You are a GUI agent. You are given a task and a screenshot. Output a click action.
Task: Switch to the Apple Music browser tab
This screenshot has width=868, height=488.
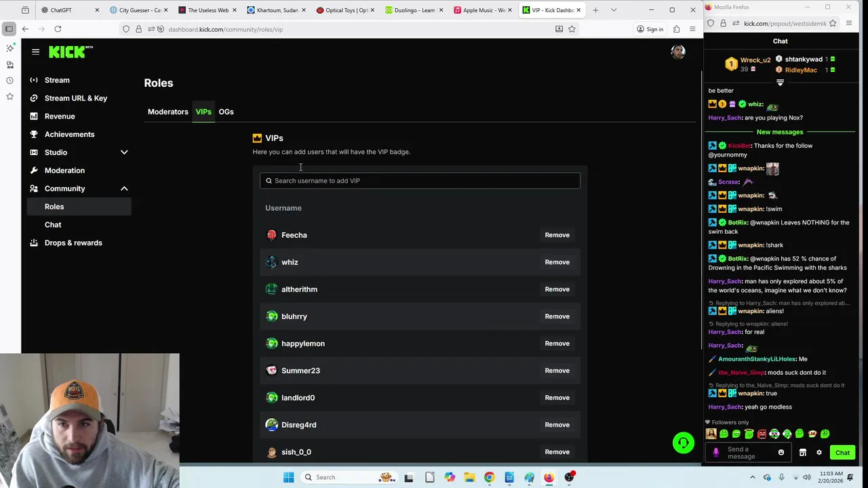(x=482, y=10)
